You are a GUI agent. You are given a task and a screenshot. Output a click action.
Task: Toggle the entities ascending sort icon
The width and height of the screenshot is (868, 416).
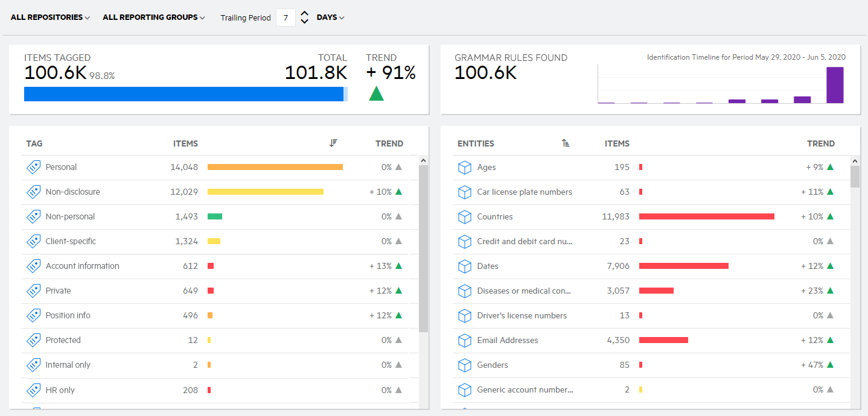pyautogui.click(x=566, y=143)
